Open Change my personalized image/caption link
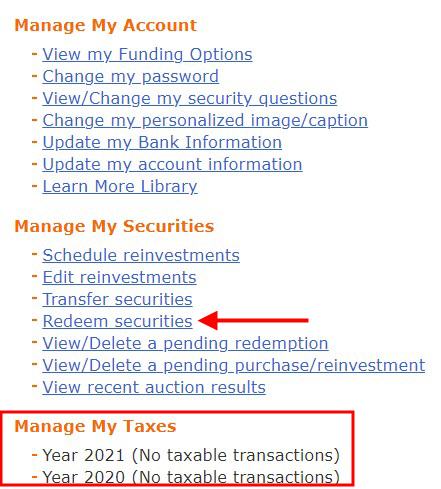 [x=205, y=120]
